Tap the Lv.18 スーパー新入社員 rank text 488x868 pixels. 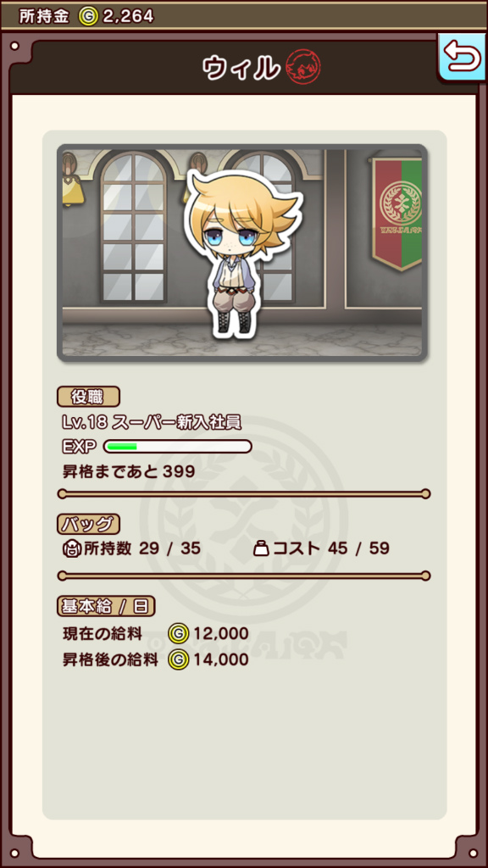[152, 422]
